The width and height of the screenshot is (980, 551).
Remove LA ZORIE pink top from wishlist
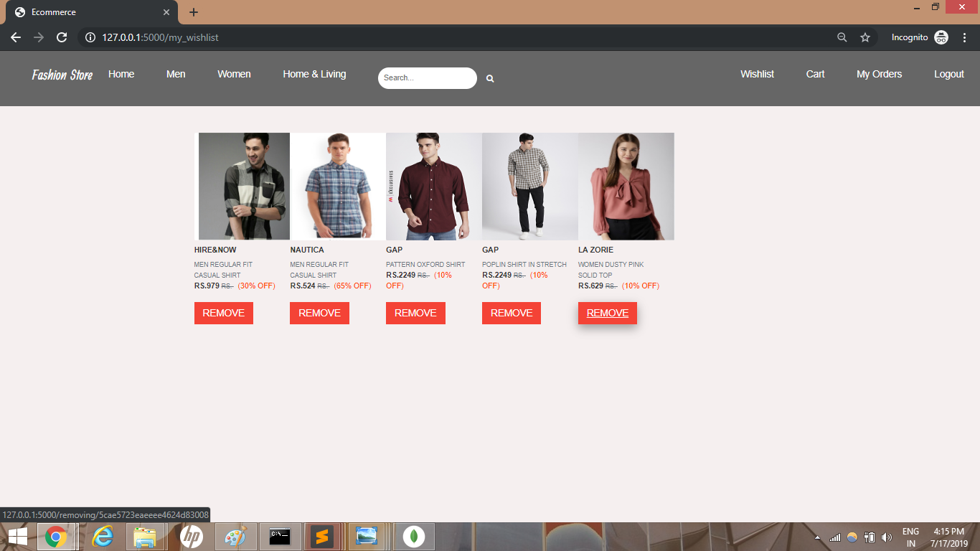[608, 313]
